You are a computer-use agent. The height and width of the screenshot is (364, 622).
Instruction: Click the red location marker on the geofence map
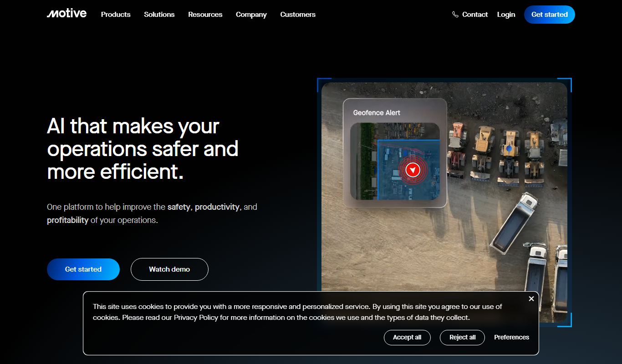413,170
